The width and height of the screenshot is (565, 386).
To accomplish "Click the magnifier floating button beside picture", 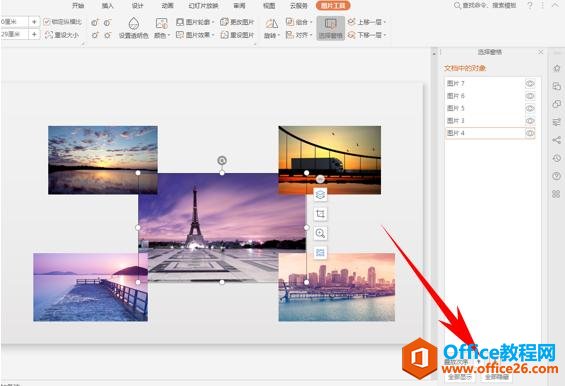I will 320,234.
